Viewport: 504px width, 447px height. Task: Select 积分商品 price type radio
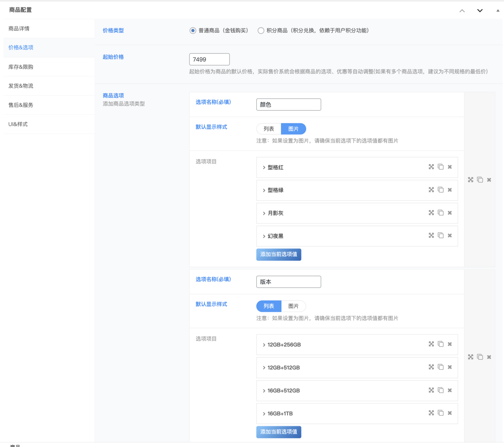(x=261, y=31)
